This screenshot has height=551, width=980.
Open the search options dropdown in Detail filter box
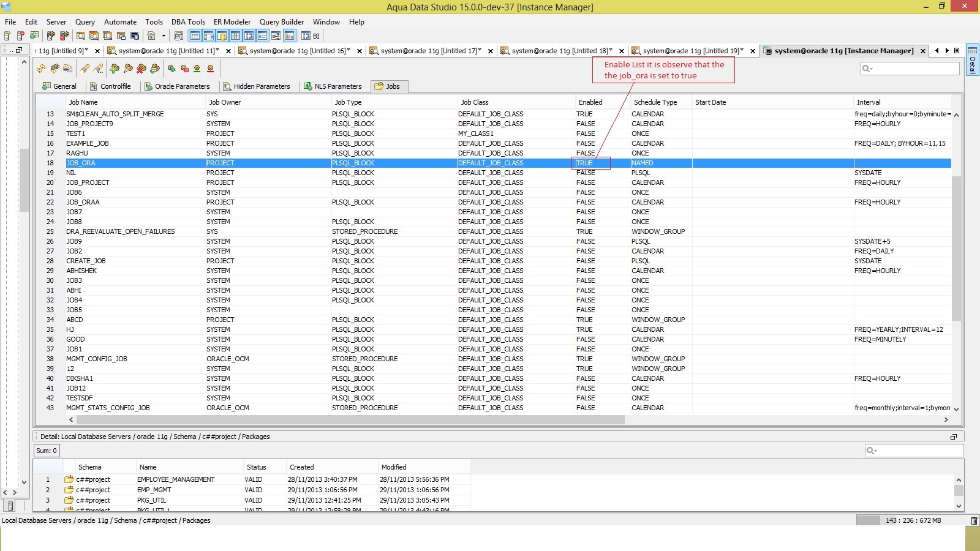[x=872, y=451]
